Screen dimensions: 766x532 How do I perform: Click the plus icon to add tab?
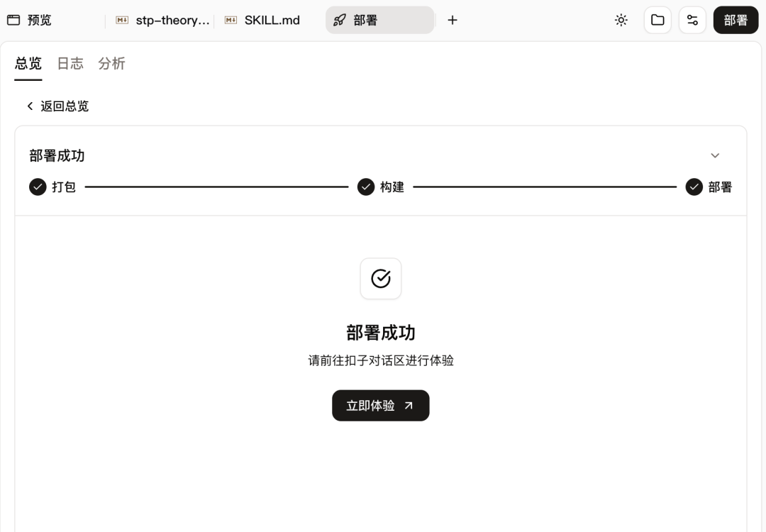point(453,20)
